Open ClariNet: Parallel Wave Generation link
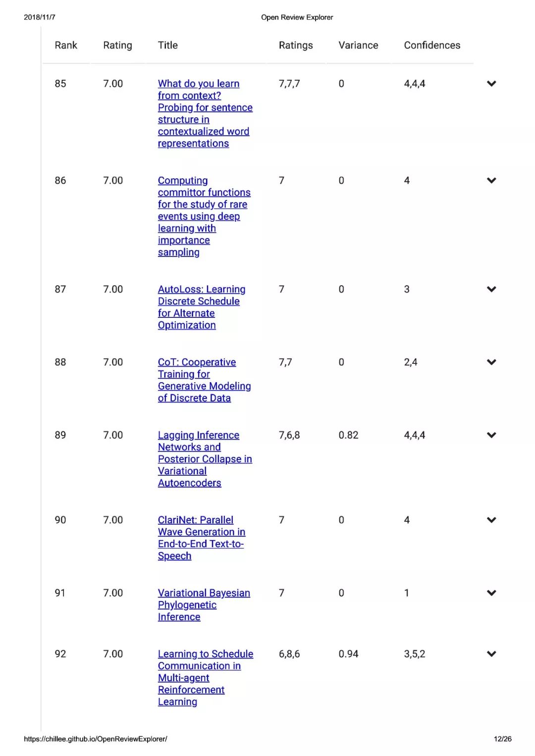This screenshot has width=535, height=756. click(x=202, y=538)
